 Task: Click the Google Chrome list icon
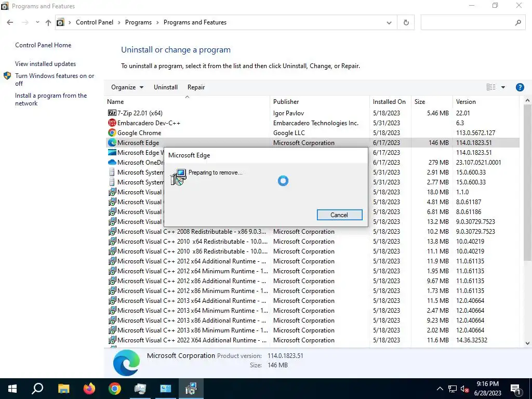[112, 132]
